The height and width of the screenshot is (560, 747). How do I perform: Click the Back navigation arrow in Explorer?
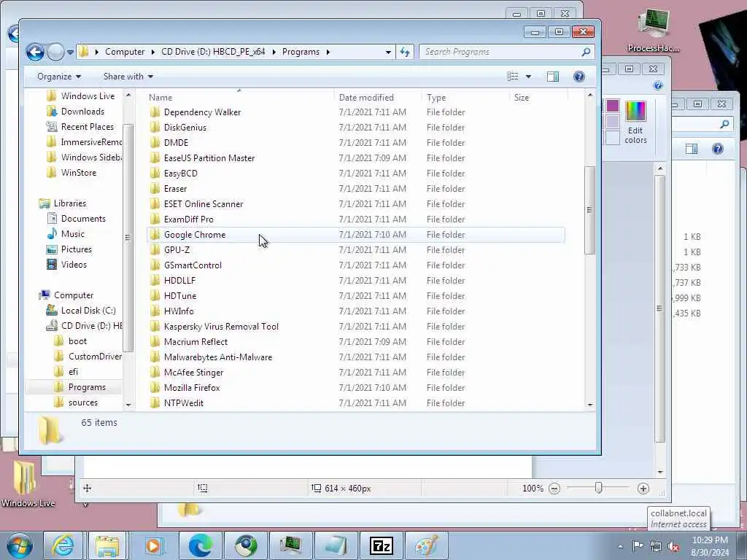point(35,52)
